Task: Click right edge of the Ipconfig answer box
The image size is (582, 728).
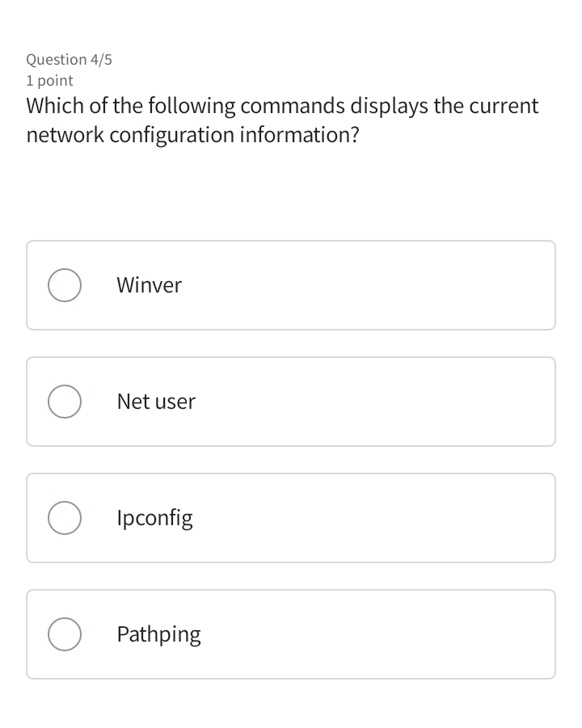Action: coord(546,518)
